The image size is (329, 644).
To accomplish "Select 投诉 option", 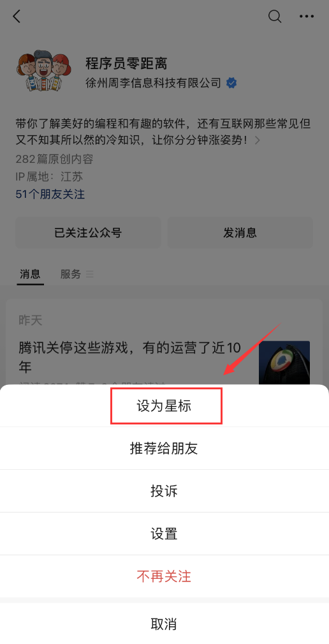I will coord(164,491).
